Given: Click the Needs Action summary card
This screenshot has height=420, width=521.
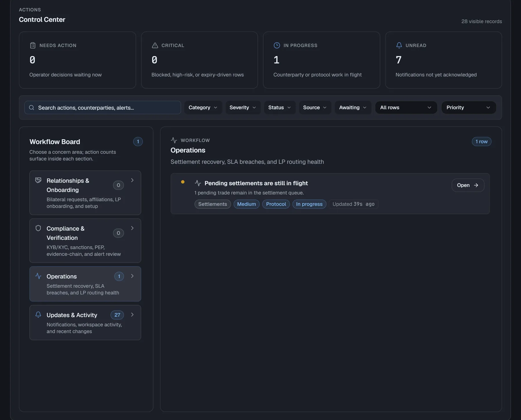Looking at the screenshot, I should pos(77,60).
